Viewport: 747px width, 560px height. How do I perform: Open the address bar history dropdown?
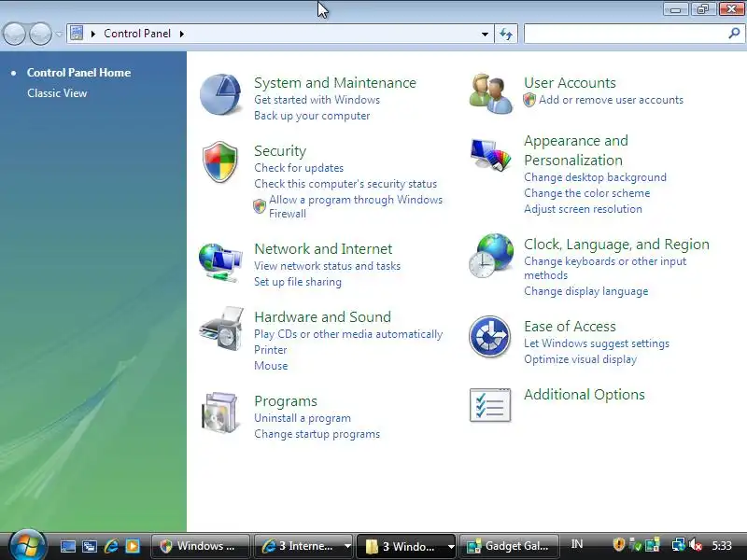tap(485, 34)
